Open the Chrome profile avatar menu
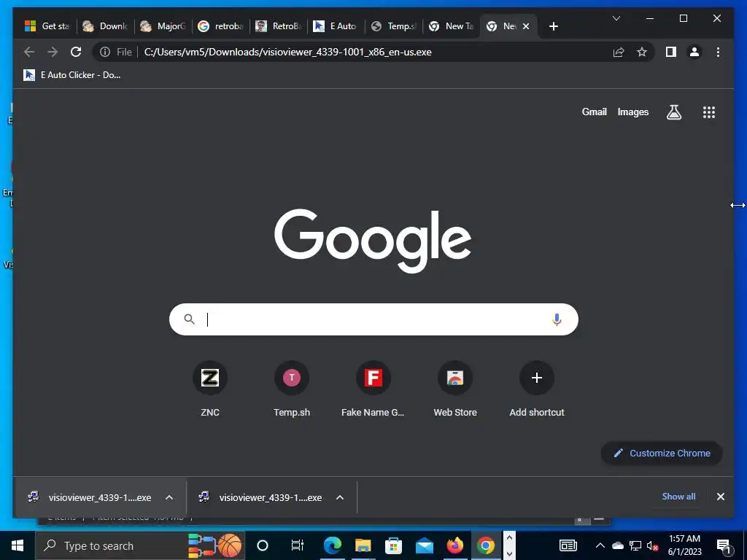Screen dimensions: 747x560 (694, 52)
